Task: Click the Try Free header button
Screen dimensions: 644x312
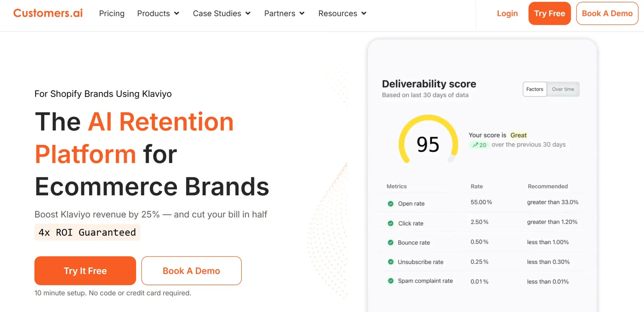Action: coord(549,13)
